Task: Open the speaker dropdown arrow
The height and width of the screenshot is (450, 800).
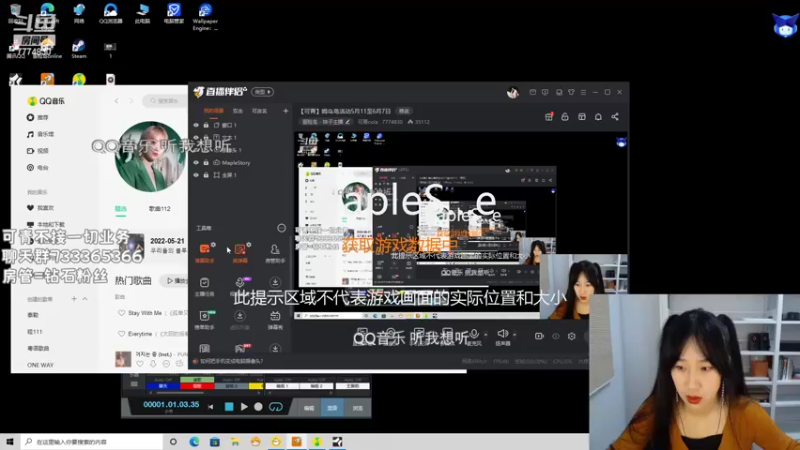Action: point(514,335)
